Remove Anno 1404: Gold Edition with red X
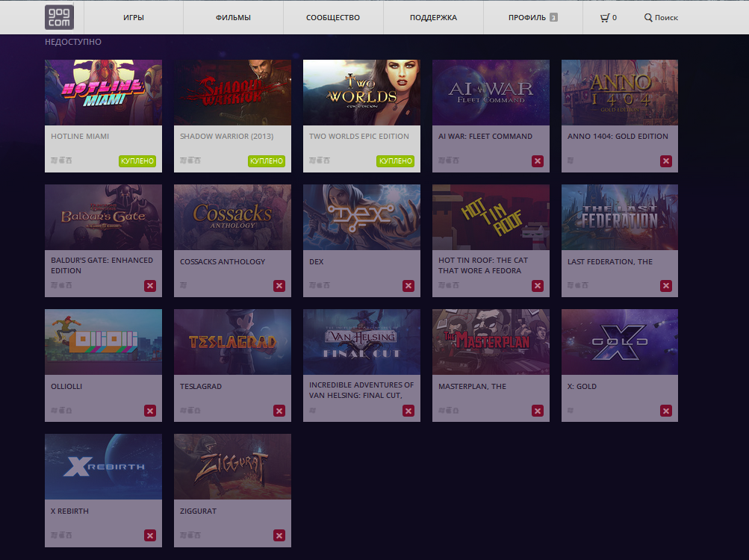 (x=666, y=160)
